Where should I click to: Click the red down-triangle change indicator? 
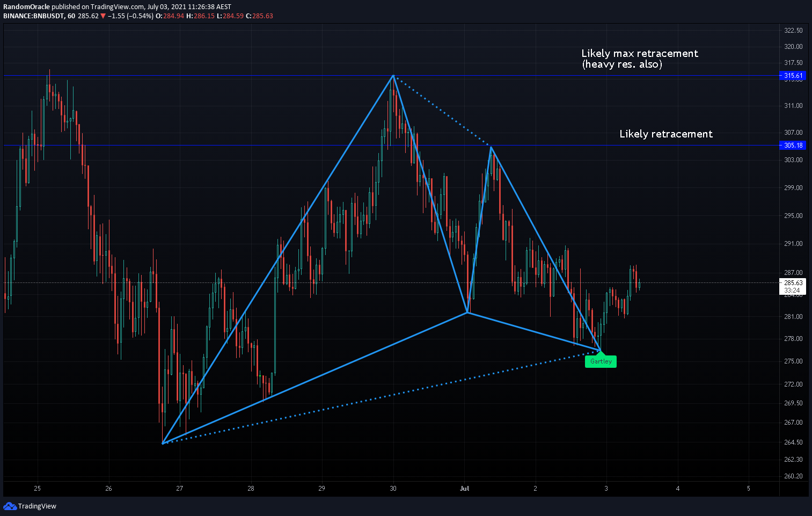pyautogui.click(x=103, y=16)
